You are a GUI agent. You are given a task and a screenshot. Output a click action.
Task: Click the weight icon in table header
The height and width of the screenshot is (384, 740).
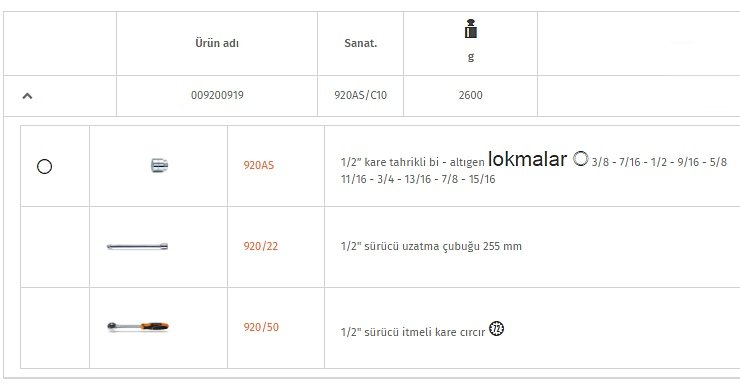[x=471, y=29]
